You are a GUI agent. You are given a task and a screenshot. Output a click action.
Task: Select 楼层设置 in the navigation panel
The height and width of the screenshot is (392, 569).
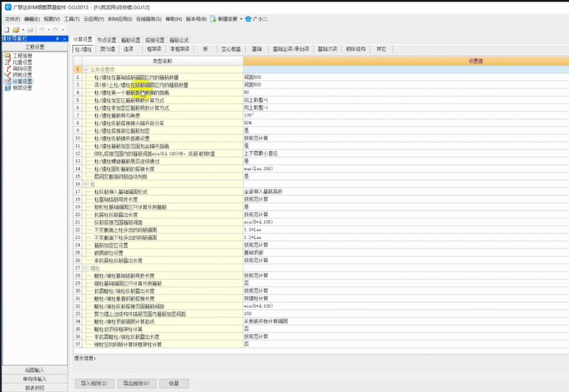point(21,88)
